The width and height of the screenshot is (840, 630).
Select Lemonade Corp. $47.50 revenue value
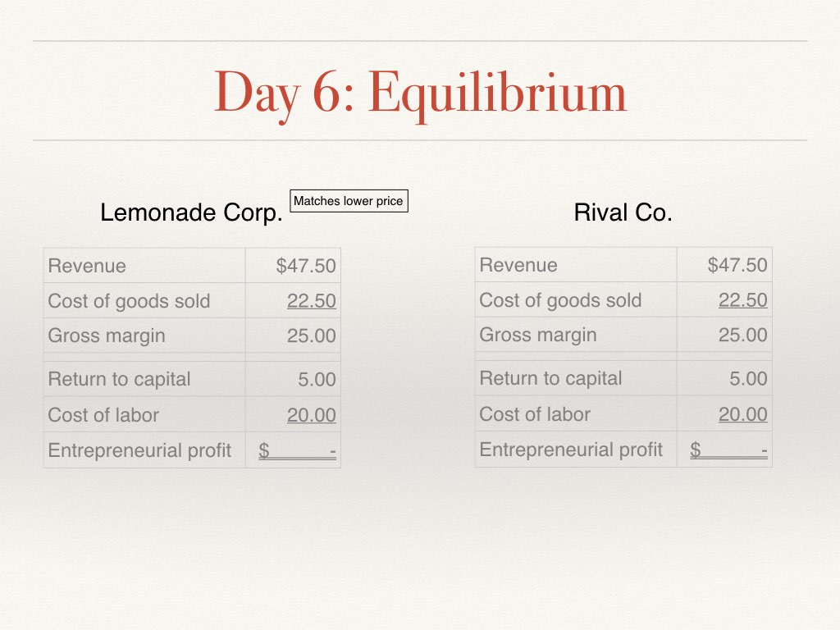point(306,266)
